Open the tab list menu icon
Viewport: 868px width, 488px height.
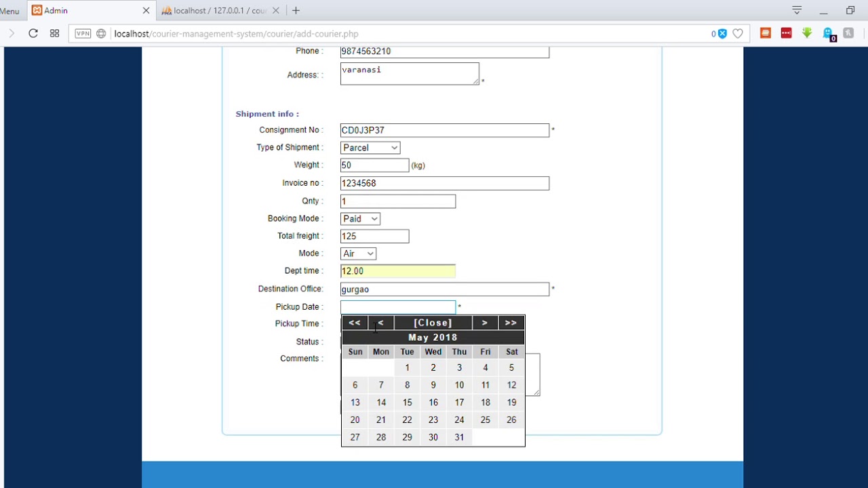[797, 10]
